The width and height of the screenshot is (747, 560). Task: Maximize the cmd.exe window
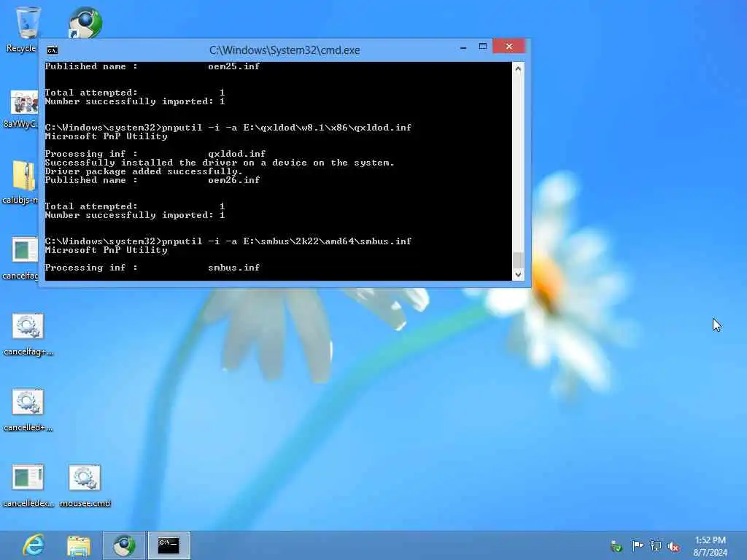coord(483,46)
